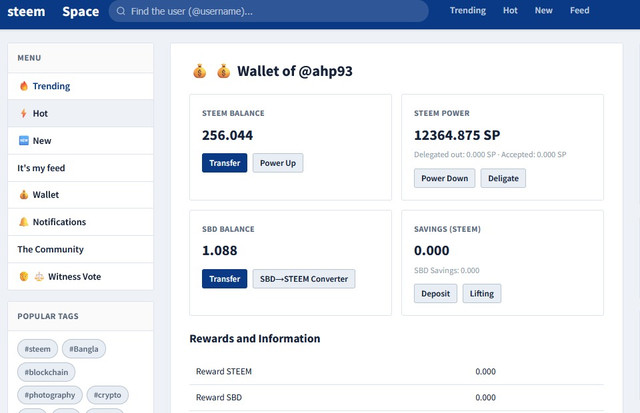This screenshot has height=413, width=640.
Task: Focus the Find the user search field
Action: coord(269,11)
